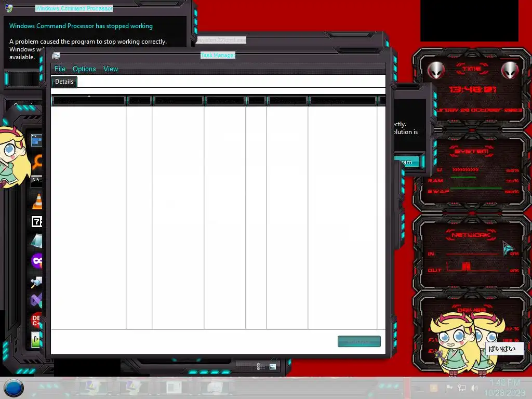
Task: Click the left alien head on the Time gadget
Action: pyautogui.click(x=436, y=71)
